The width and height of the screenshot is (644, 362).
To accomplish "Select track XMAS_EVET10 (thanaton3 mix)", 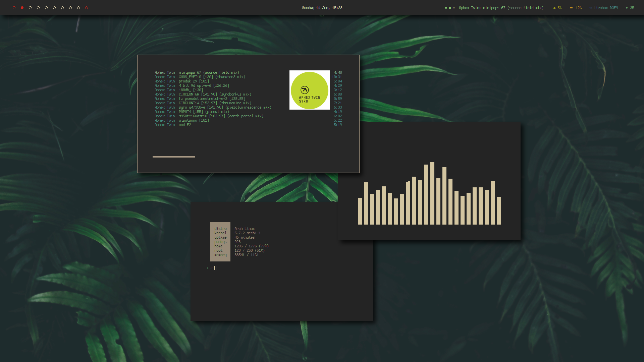I will (x=212, y=77).
